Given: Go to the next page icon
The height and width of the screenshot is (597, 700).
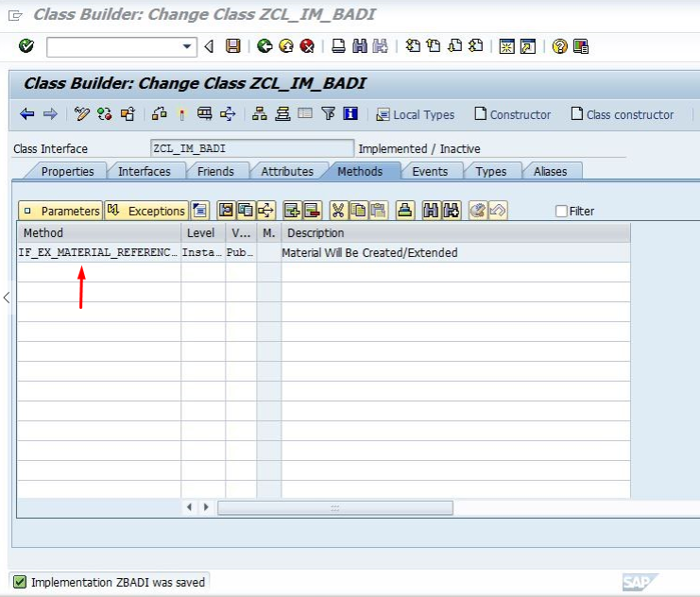Looking at the screenshot, I should click(454, 45).
